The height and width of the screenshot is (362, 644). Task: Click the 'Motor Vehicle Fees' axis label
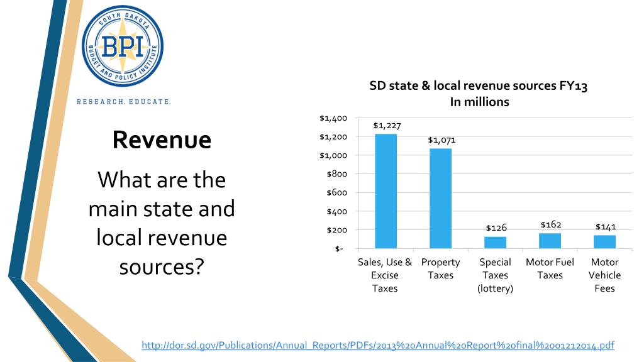(x=604, y=275)
